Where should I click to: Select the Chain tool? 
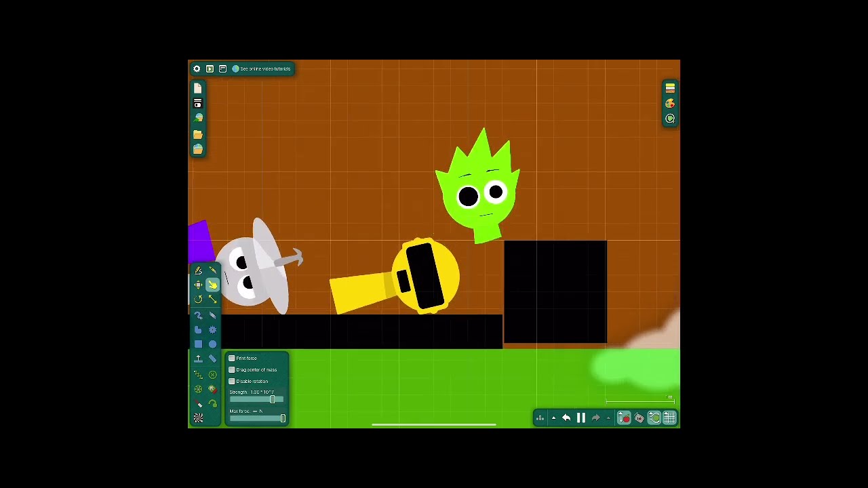212,359
